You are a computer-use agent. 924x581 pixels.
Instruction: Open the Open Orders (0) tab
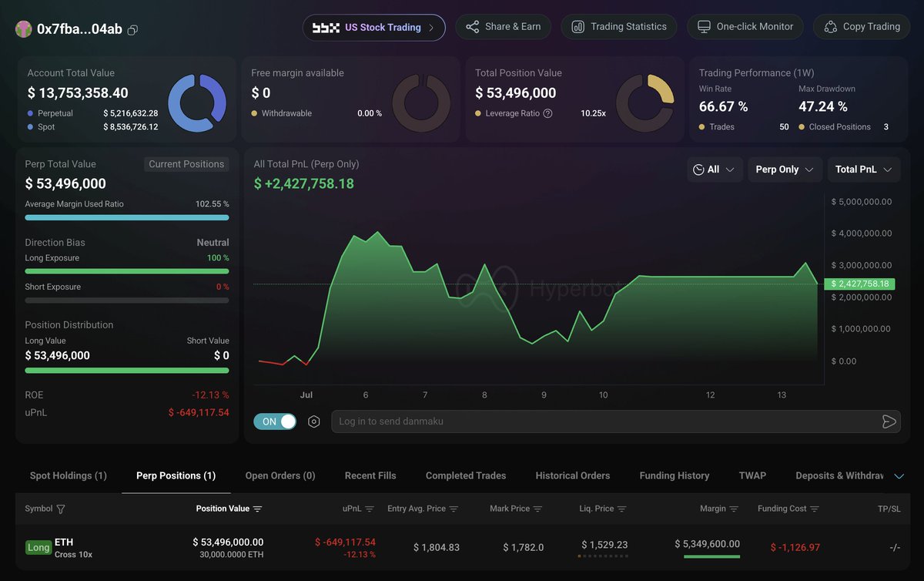click(x=280, y=475)
